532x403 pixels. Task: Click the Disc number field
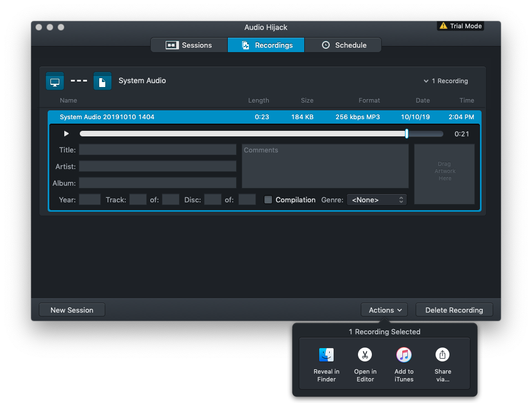(x=213, y=200)
